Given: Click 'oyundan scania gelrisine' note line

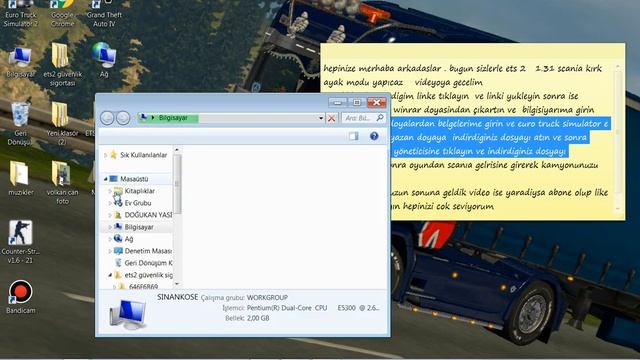Looking at the screenshot, I should point(494,165).
